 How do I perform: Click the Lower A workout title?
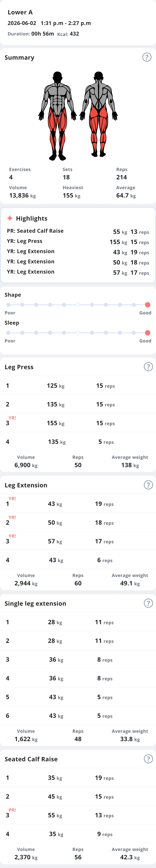20,12
